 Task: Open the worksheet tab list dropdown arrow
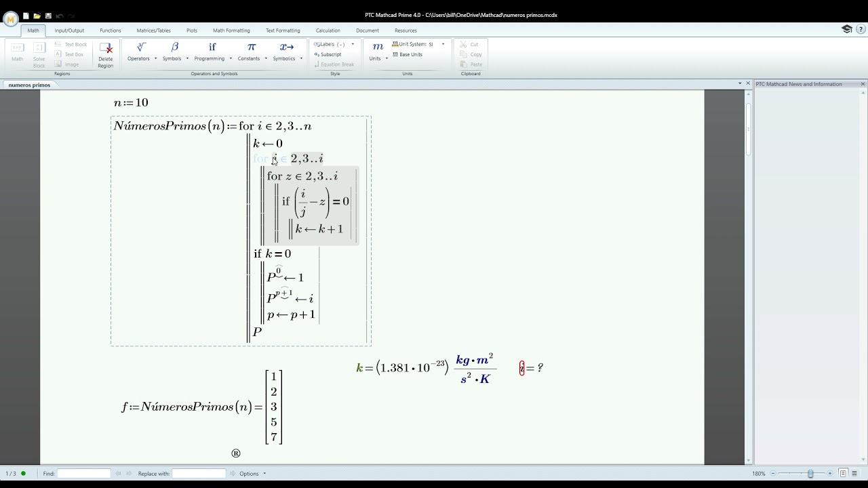pos(740,83)
